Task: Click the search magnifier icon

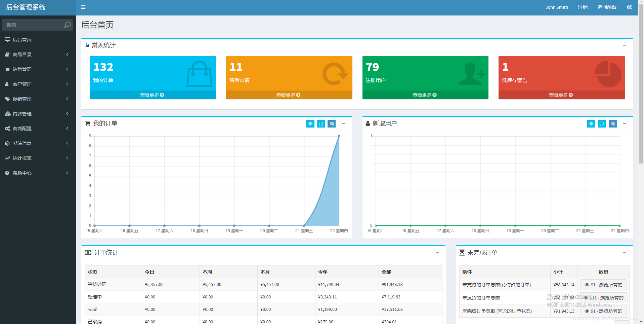Action: tap(67, 25)
